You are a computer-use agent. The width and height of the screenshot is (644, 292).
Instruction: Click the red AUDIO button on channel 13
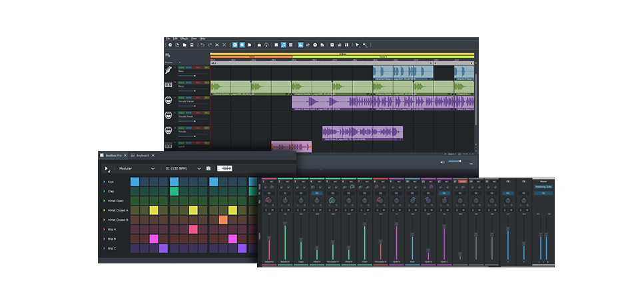click(x=463, y=182)
